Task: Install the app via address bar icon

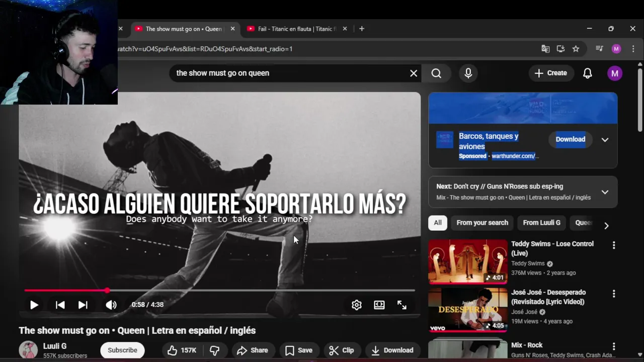Action: coord(560,49)
